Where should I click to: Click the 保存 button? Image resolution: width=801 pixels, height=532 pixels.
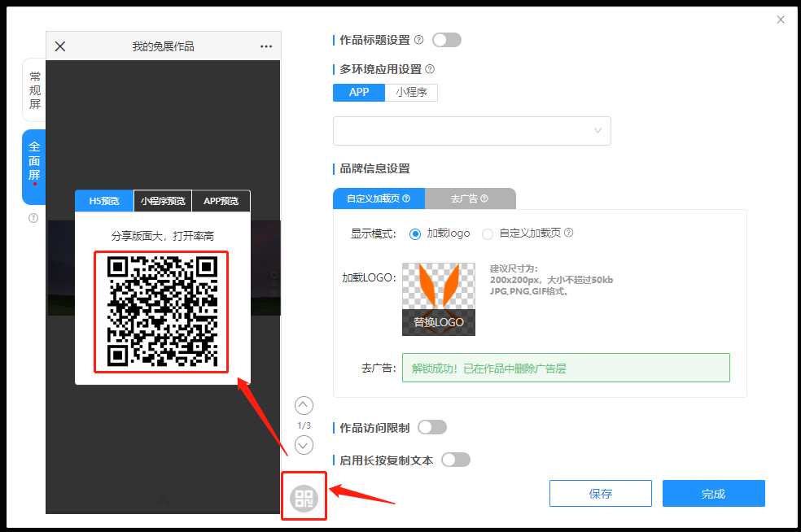(x=601, y=493)
